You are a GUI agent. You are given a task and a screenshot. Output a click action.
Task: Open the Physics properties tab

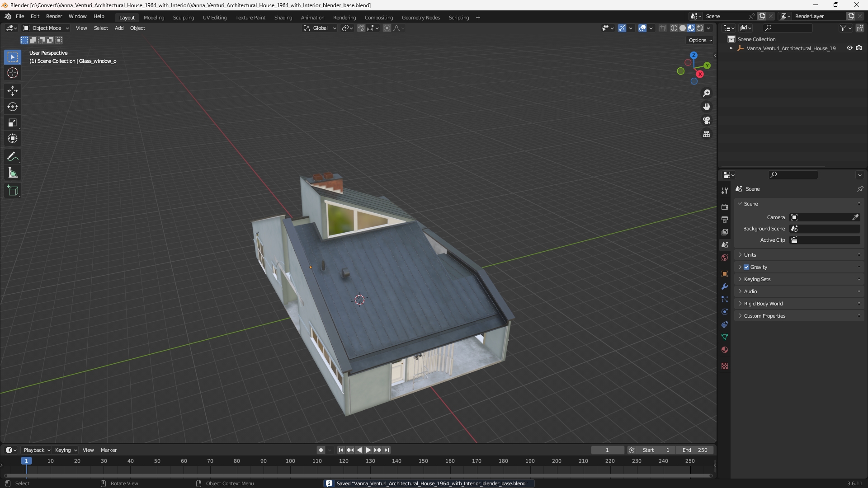point(725,312)
